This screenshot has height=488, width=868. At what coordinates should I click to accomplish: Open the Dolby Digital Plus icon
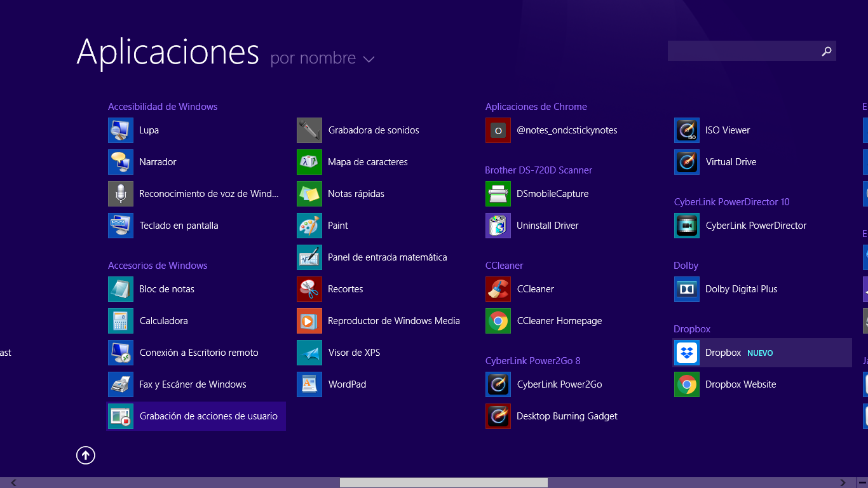tap(687, 289)
